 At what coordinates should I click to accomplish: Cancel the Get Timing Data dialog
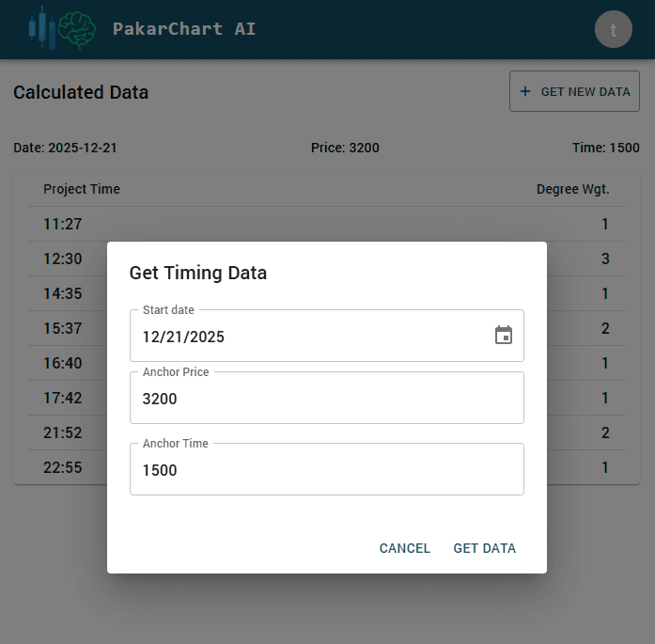pos(404,548)
